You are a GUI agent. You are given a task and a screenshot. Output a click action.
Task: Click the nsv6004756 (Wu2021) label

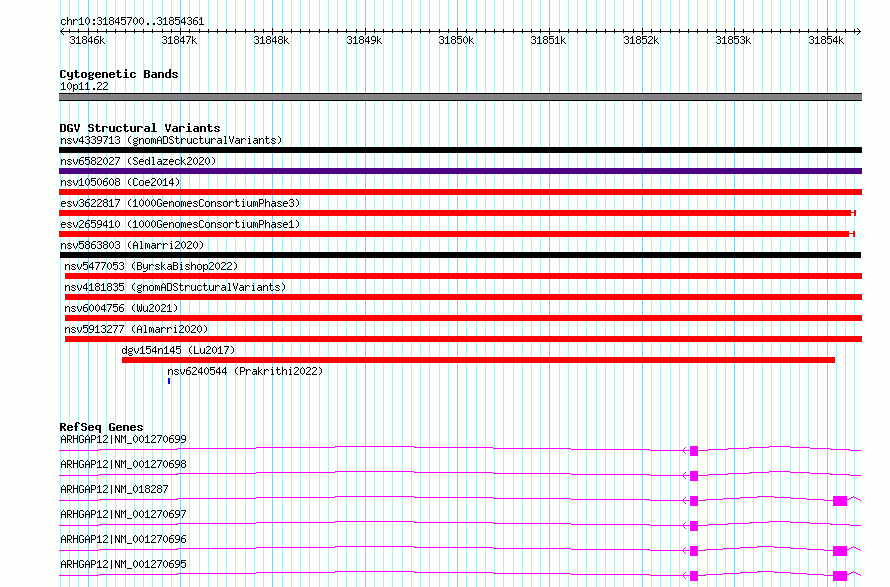pos(121,308)
